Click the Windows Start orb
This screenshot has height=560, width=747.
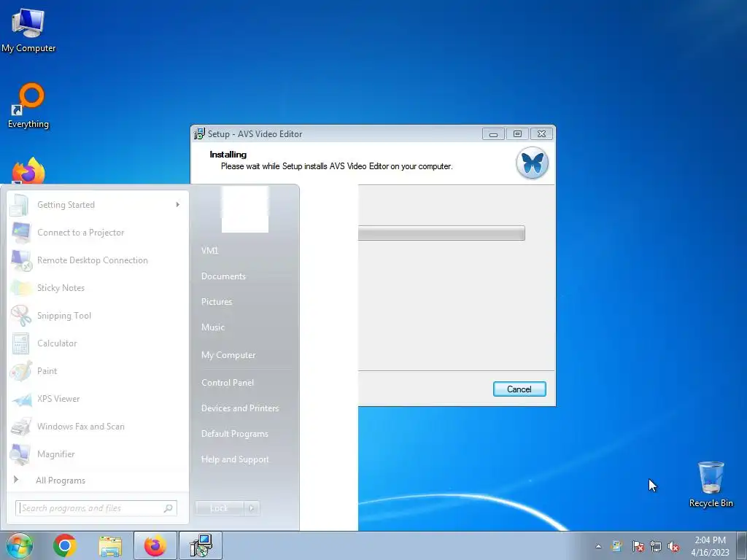click(20, 545)
